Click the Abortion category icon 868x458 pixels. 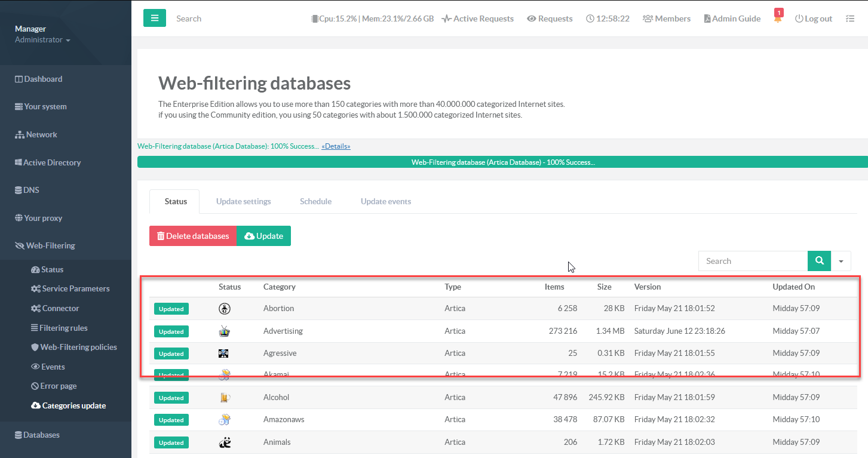pyautogui.click(x=224, y=309)
